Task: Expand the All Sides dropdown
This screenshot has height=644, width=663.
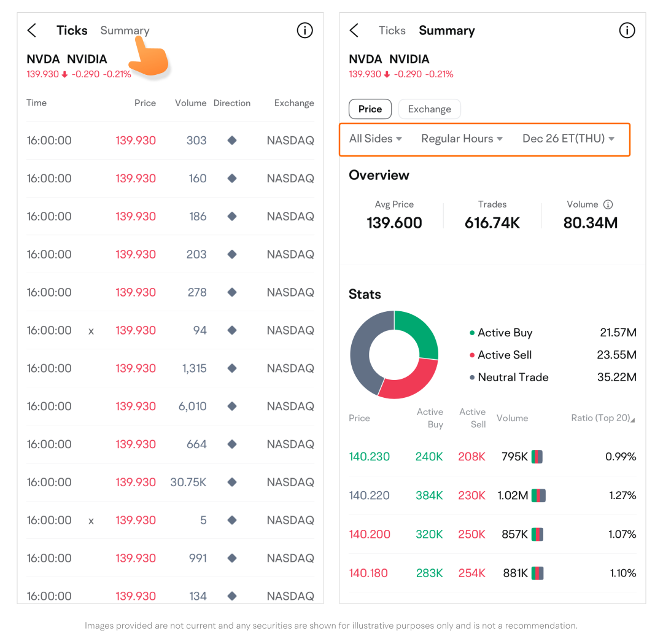Action: click(x=376, y=139)
